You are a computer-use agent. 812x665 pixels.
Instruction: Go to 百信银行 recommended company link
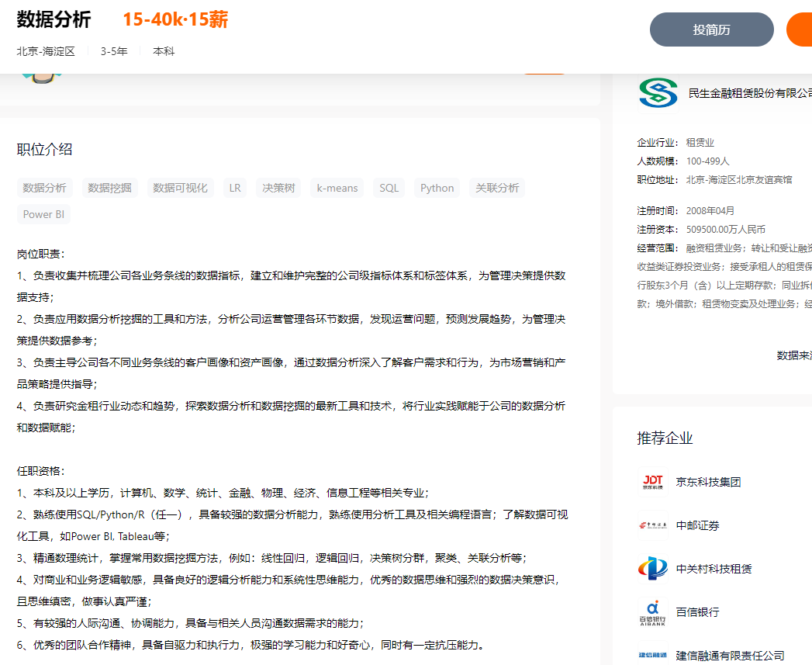point(697,612)
